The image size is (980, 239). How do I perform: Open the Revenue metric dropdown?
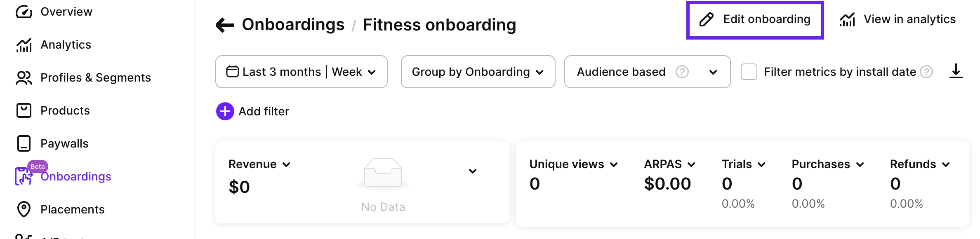tap(259, 164)
